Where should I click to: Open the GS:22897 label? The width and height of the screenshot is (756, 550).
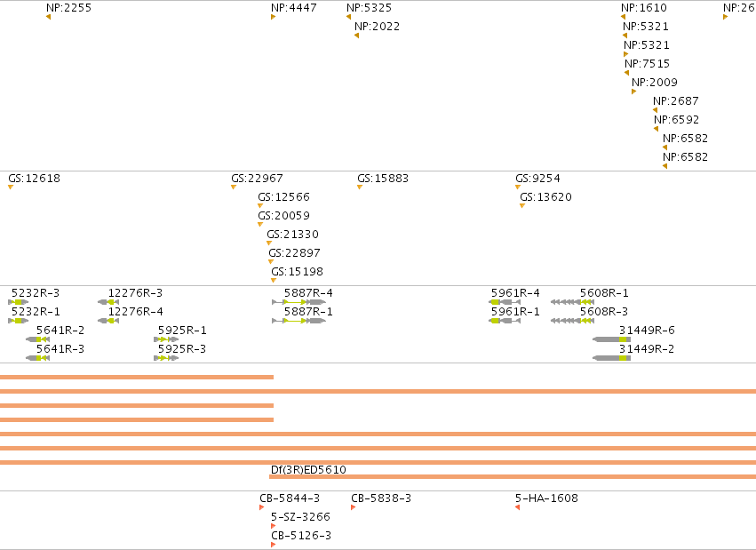pyautogui.click(x=295, y=253)
